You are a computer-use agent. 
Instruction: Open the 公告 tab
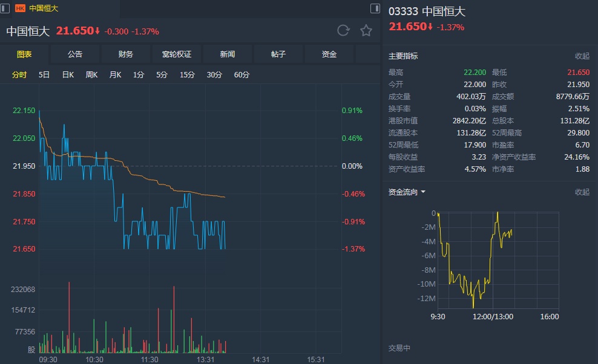pyautogui.click(x=75, y=54)
